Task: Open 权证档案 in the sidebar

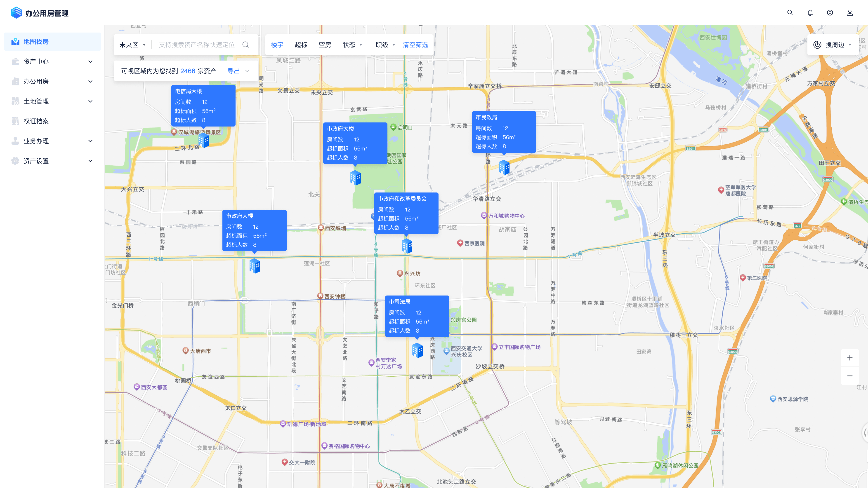Action: [36, 121]
